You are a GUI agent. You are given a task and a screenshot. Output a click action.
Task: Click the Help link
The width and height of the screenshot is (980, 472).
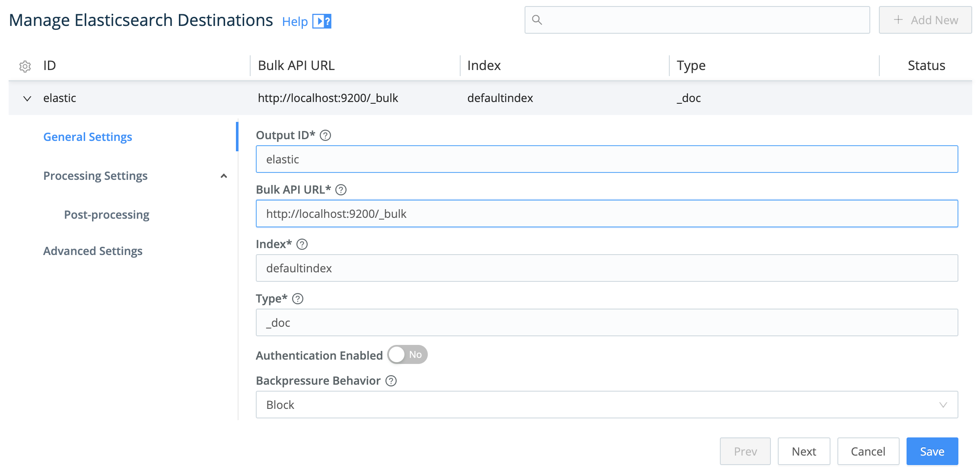pyautogui.click(x=295, y=21)
